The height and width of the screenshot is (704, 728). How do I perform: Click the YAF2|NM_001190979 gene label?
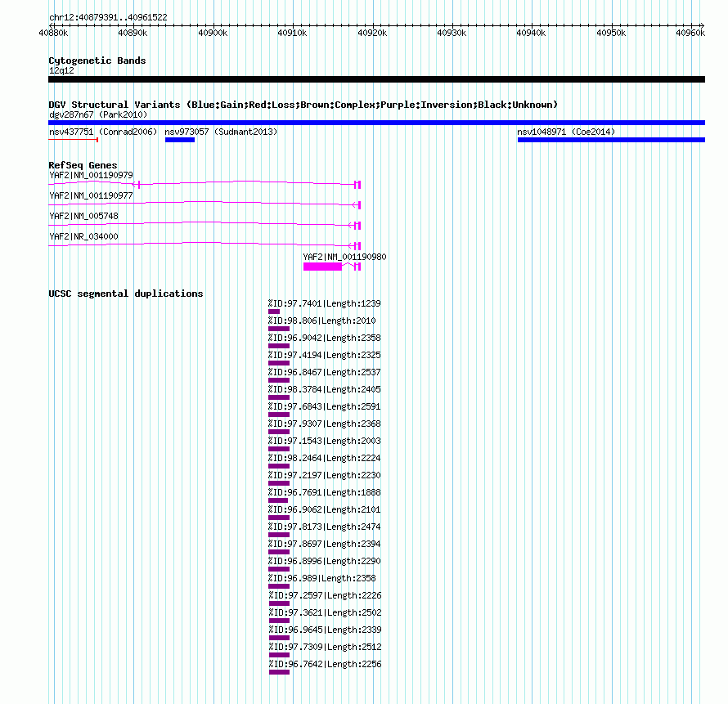pos(91,175)
